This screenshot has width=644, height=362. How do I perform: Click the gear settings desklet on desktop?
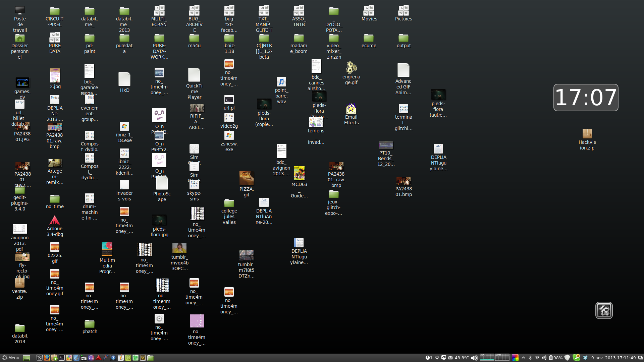click(604, 310)
